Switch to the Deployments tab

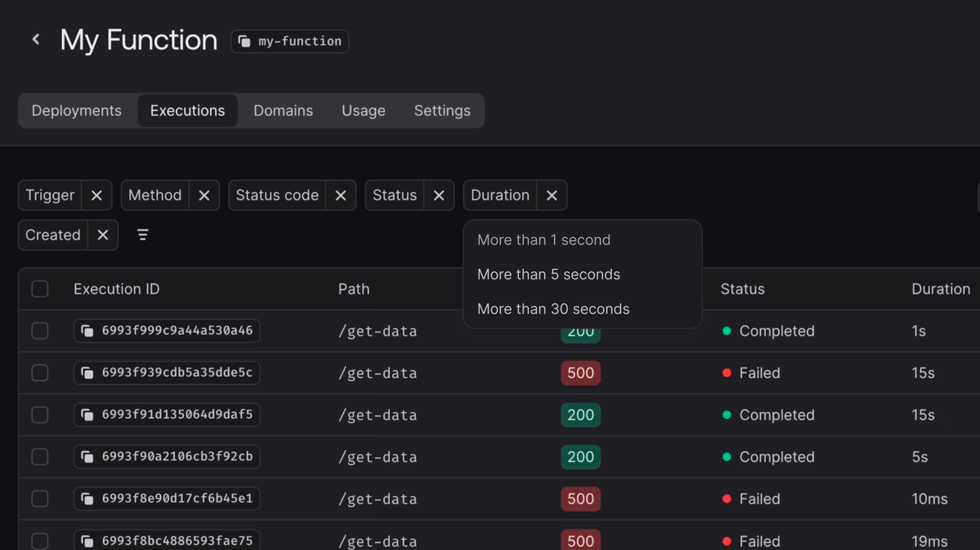[x=77, y=111]
